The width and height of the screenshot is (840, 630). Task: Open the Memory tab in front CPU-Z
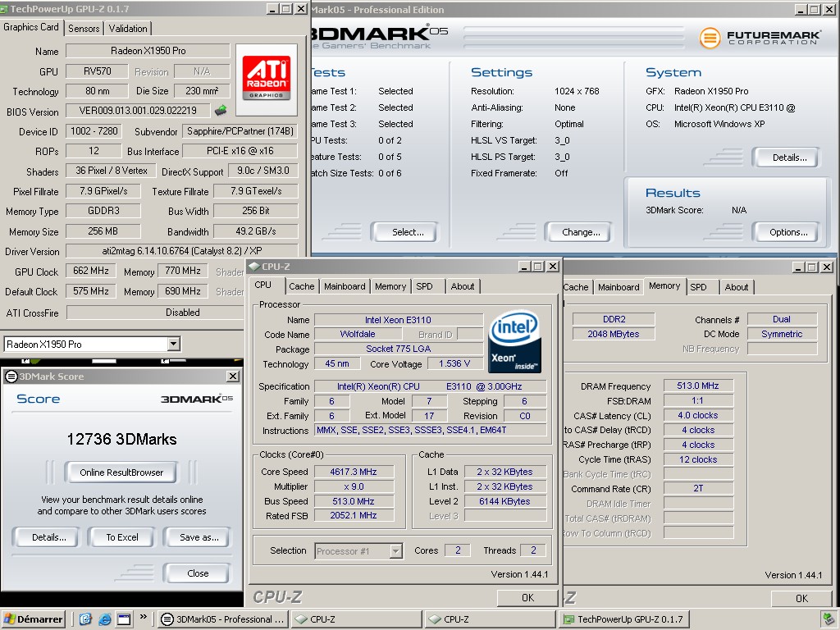[x=390, y=286]
